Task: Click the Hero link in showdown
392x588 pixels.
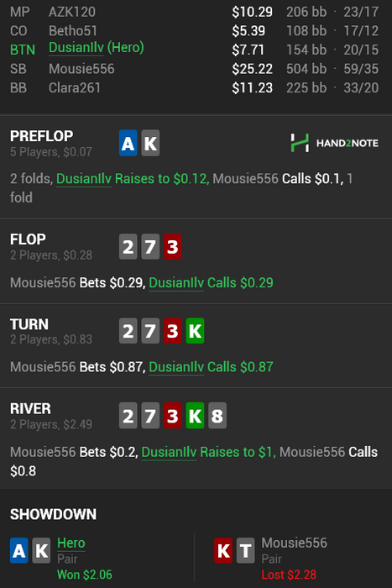Action: click(71, 543)
